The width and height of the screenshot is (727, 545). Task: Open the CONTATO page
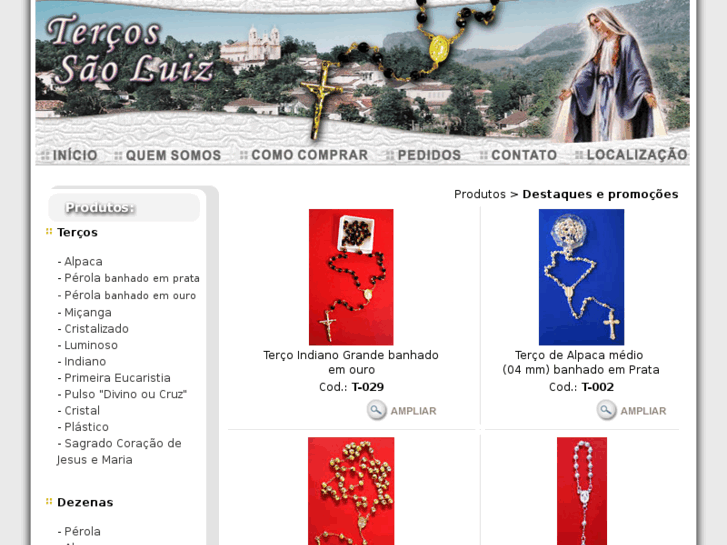[518, 155]
